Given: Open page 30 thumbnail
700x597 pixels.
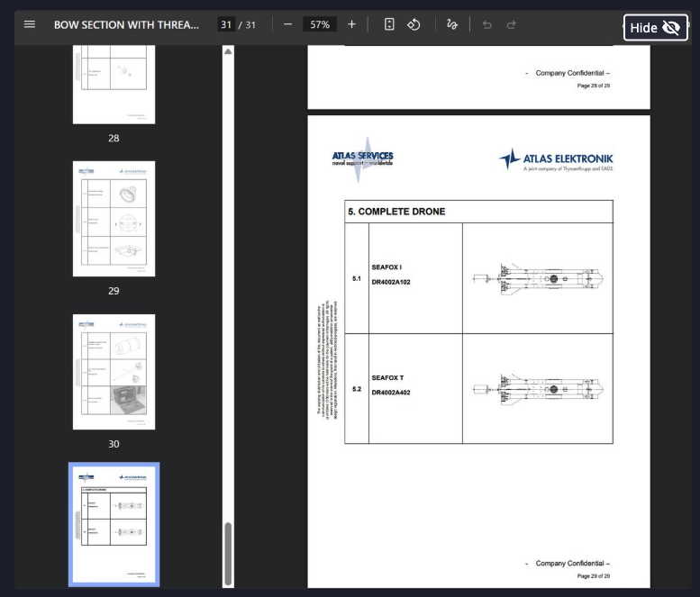Looking at the screenshot, I should (114, 372).
